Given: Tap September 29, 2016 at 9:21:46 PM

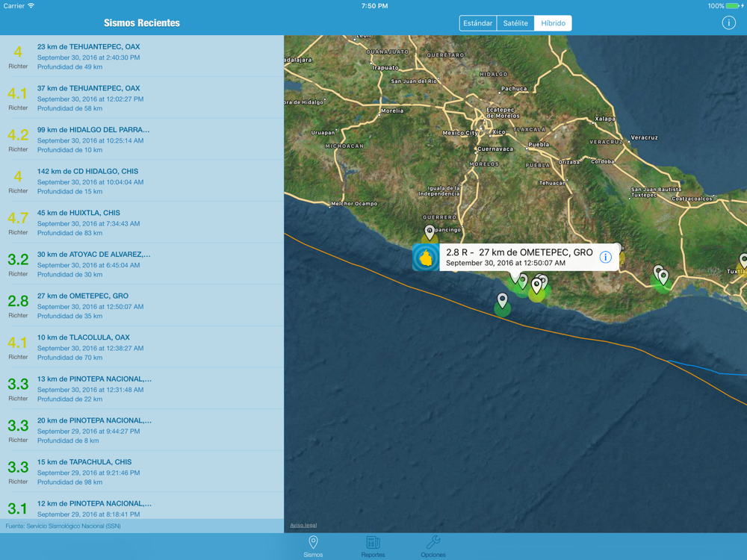Looking at the screenshot, I should pyautogui.click(x=89, y=473).
